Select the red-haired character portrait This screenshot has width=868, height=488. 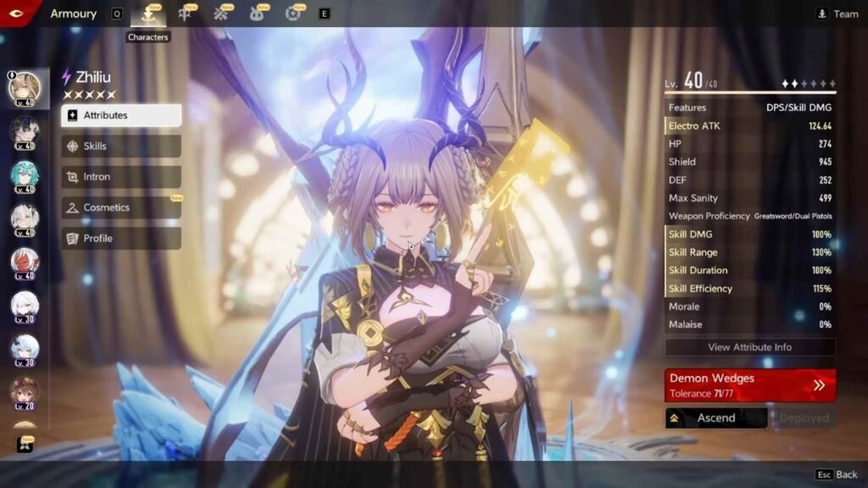click(x=24, y=262)
